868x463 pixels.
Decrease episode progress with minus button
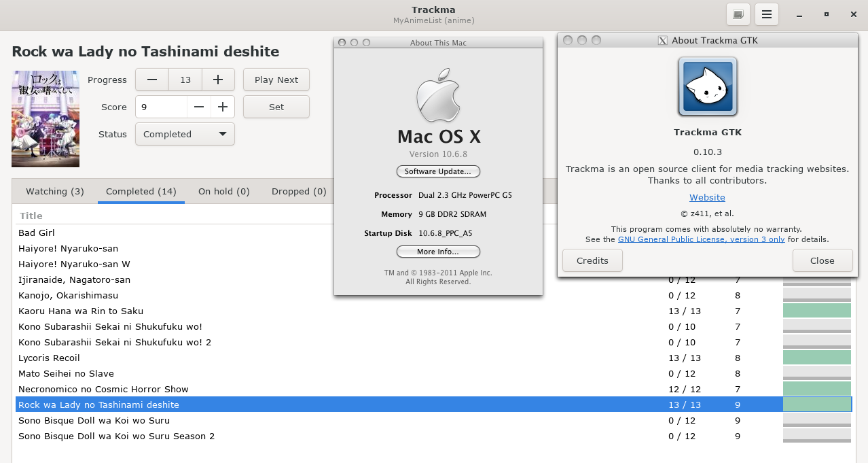pos(152,80)
